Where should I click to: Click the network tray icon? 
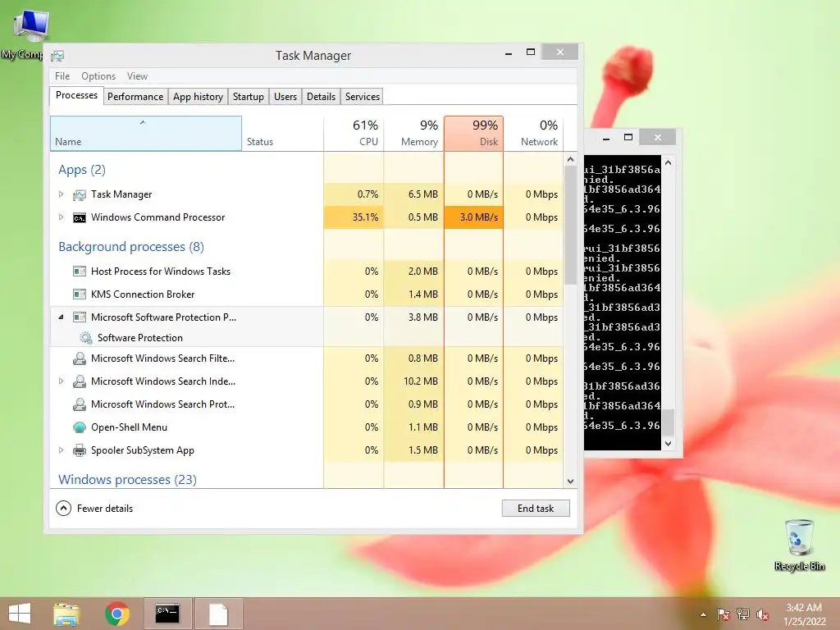pos(743,614)
